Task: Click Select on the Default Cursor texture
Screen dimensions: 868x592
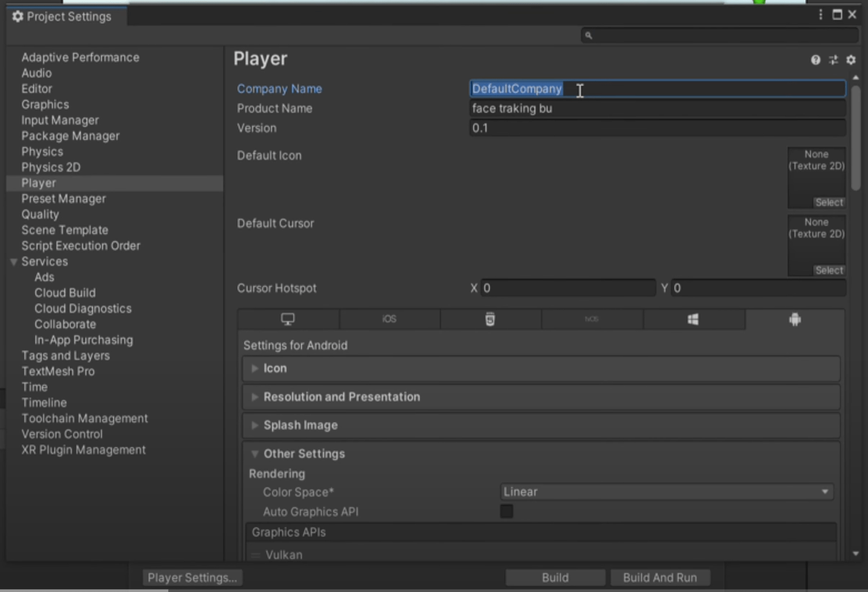Action: click(829, 271)
